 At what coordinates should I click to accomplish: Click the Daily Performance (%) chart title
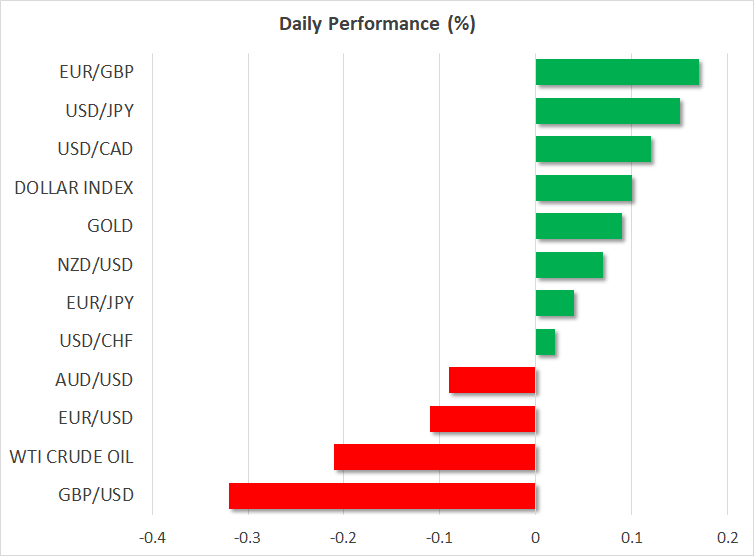pyautogui.click(x=377, y=24)
